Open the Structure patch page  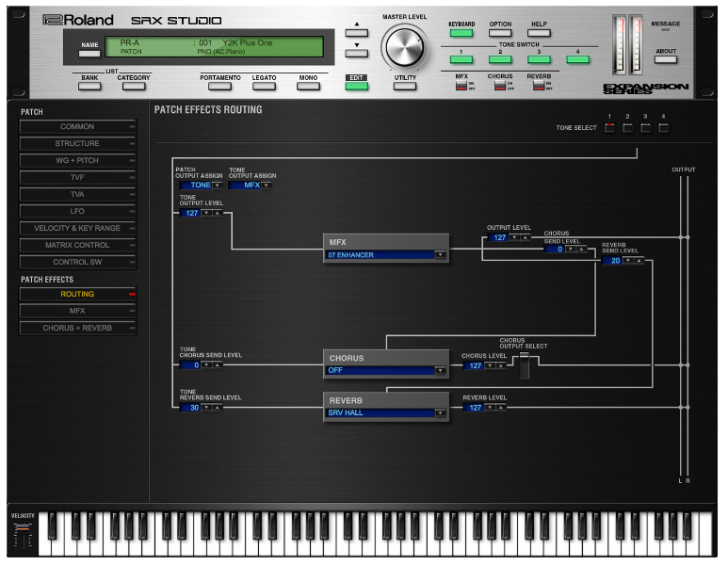[x=77, y=143]
